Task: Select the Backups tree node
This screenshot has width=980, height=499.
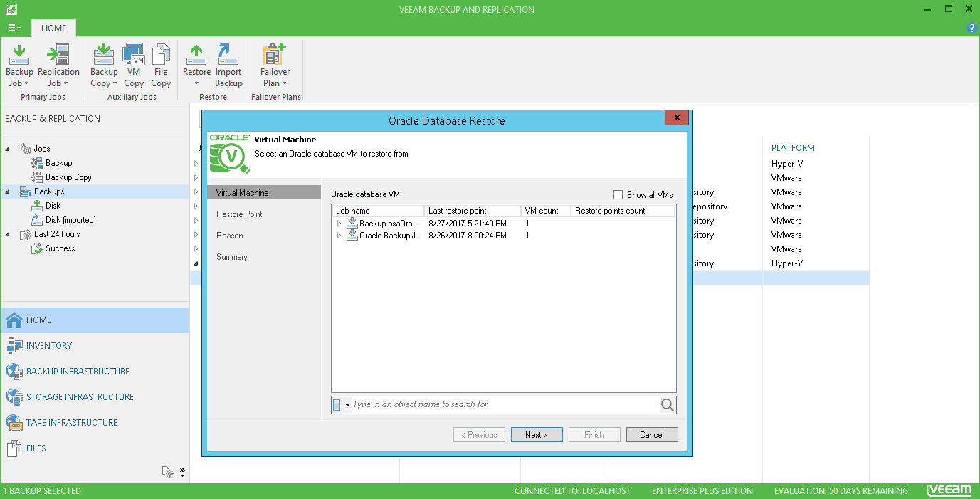Action: pyautogui.click(x=49, y=191)
